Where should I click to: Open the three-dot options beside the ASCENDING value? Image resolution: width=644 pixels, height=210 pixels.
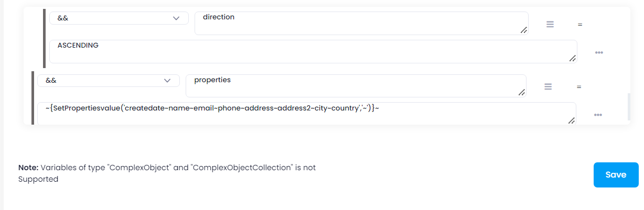click(599, 53)
